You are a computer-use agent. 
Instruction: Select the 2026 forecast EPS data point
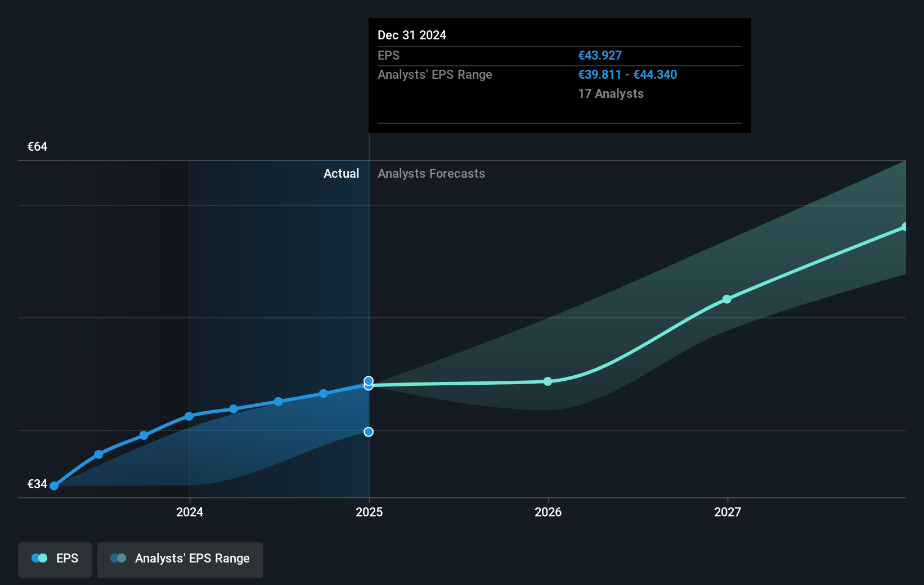pyautogui.click(x=548, y=381)
